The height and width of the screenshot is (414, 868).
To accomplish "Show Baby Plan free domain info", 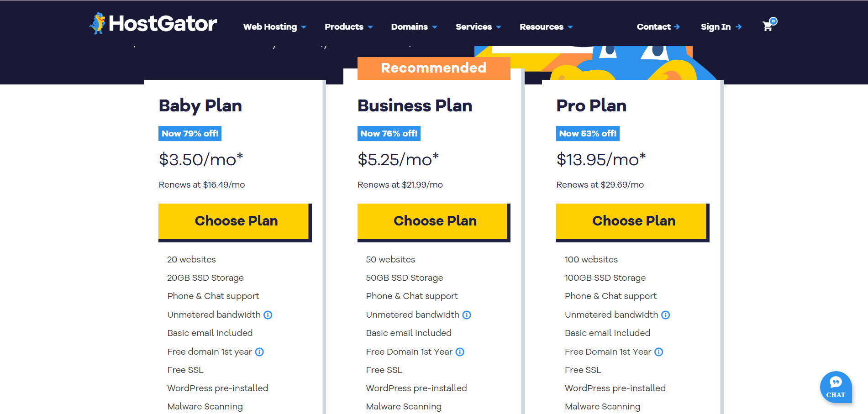I will point(259,352).
